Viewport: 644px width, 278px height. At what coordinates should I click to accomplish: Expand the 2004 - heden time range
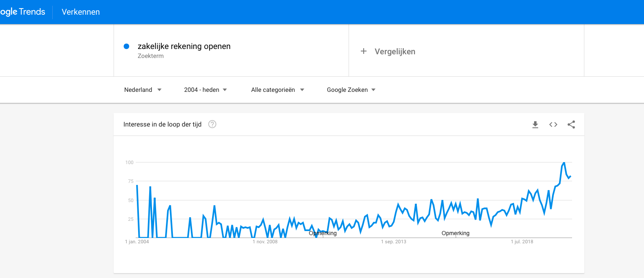click(x=206, y=90)
